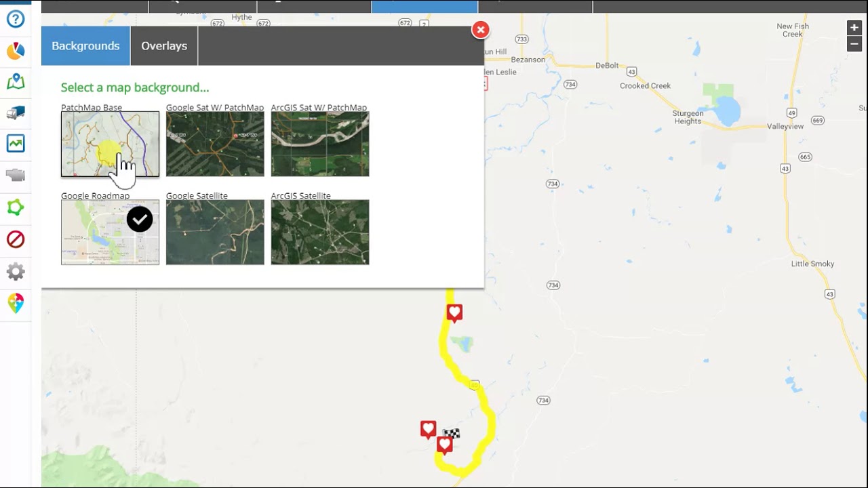Click heart marker below the checkered flag
This screenshot has width=868, height=488.
[445, 445]
